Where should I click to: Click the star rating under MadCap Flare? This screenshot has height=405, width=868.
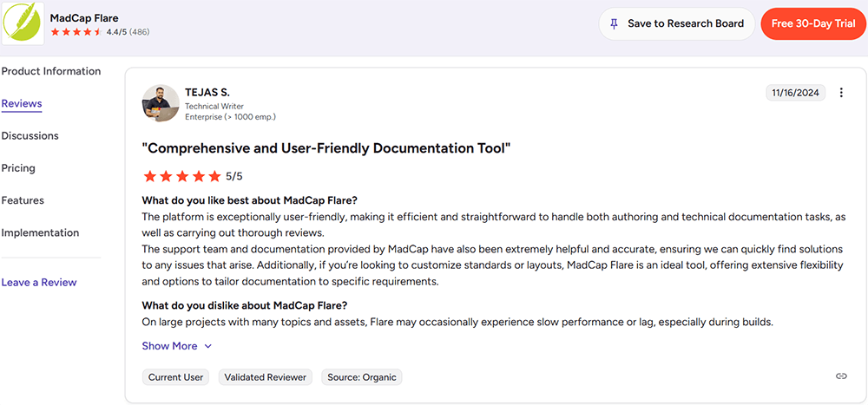click(x=76, y=32)
